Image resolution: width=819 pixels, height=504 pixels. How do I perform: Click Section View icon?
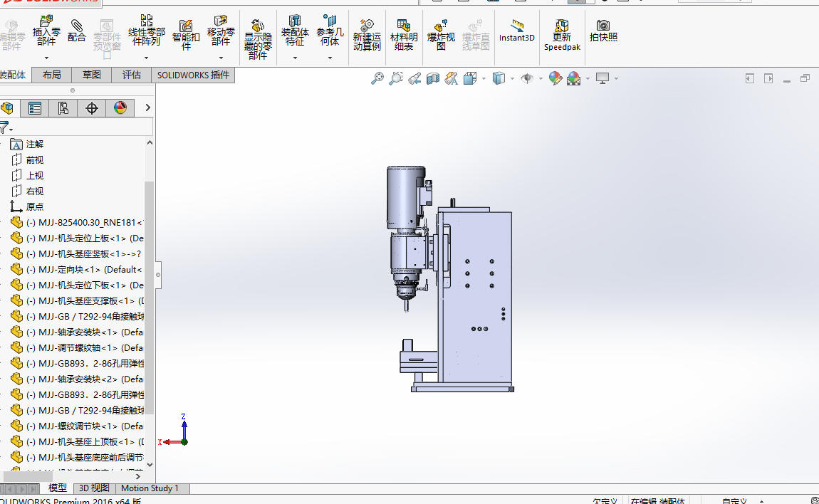coord(433,78)
